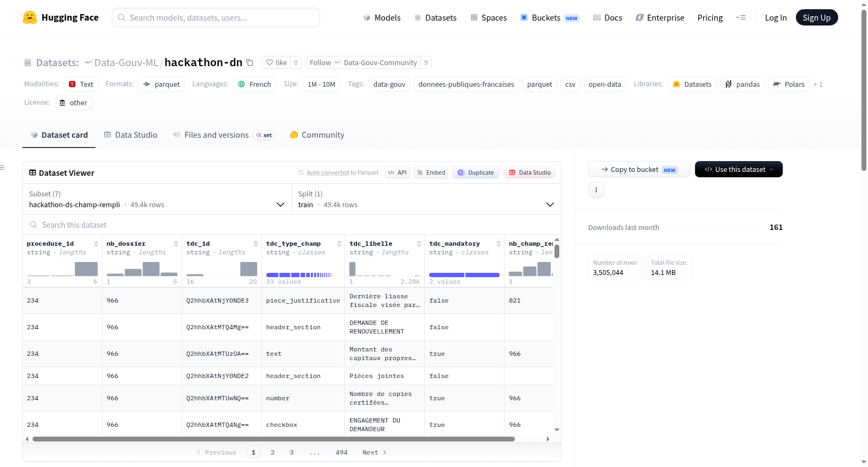Open the Models nav item
The width and height of the screenshot is (868, 467).
(x=382, y=17)
